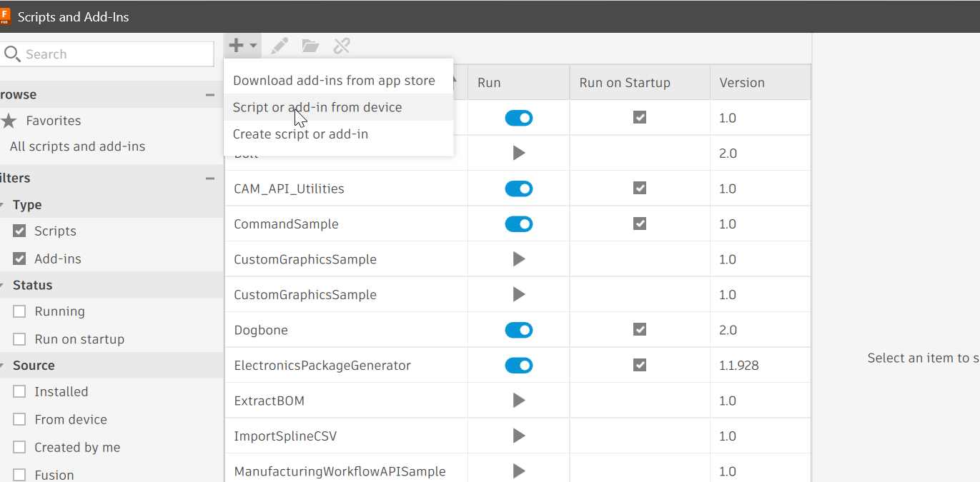This screenshot has height=482, width=980.
Task: Turn off the Dogbone add-in toggle
Action: coord(519,330)
